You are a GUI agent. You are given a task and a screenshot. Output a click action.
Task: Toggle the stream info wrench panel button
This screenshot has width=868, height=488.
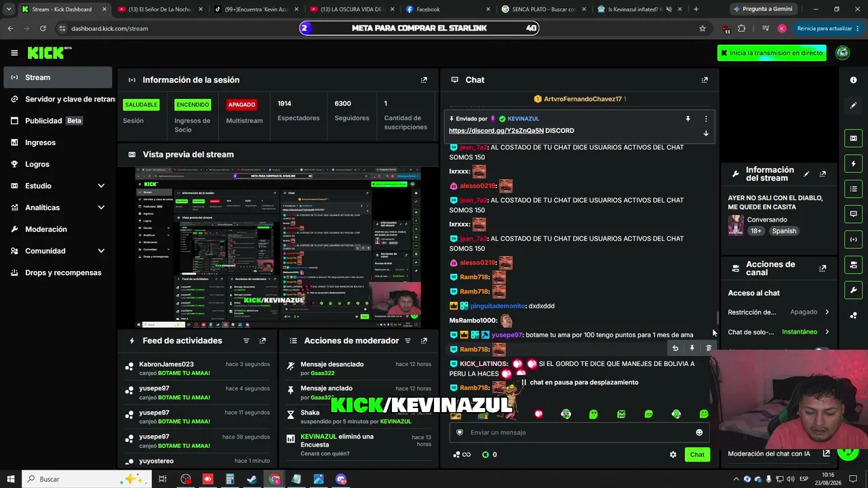tap(853, 290)
